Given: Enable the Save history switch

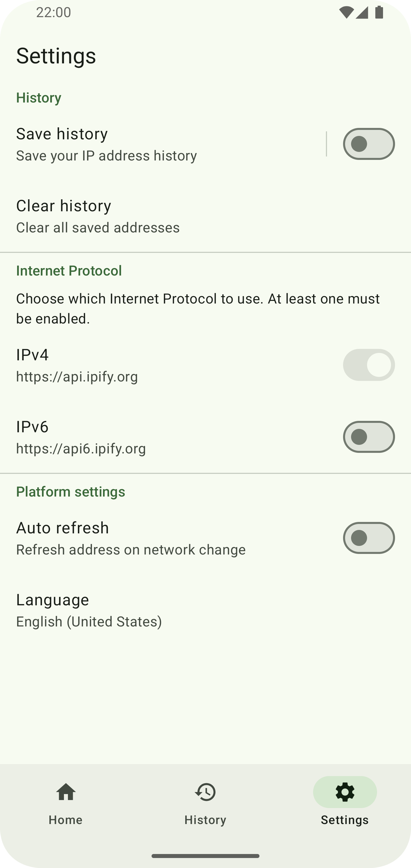Looking at the screenshot, I should tap(368, 144).
